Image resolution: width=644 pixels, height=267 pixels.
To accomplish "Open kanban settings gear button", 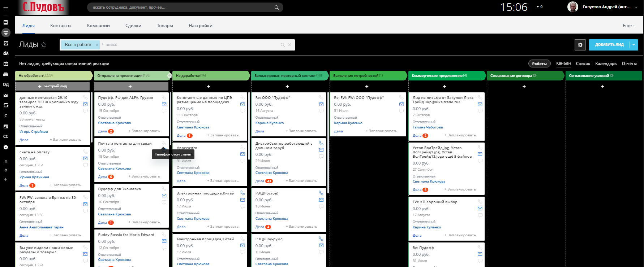I will 580,45.
